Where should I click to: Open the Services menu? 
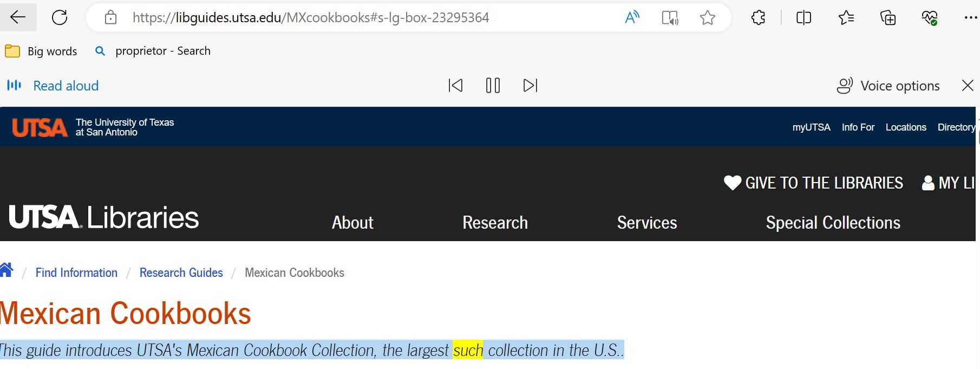click(647, 223)
